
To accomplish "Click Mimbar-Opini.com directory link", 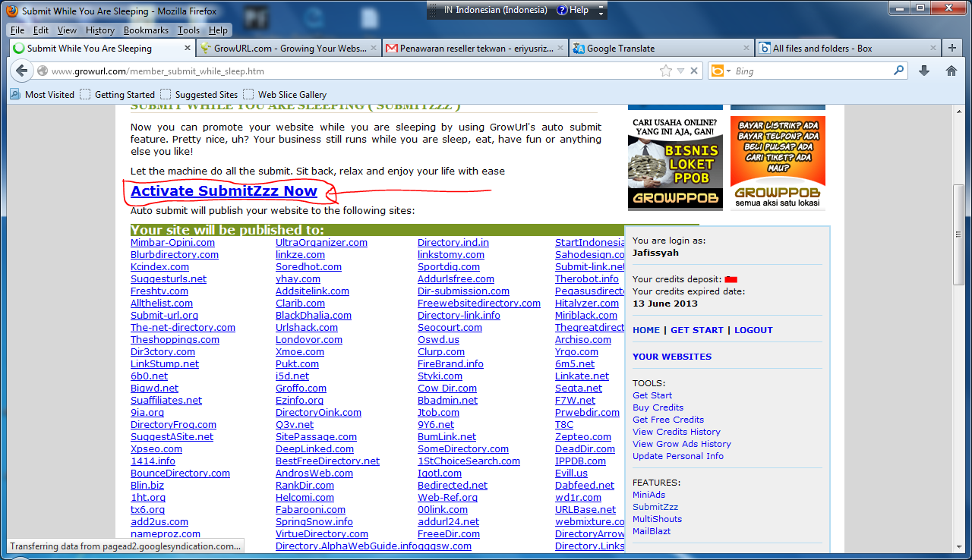I will click(x=172, y=243).
